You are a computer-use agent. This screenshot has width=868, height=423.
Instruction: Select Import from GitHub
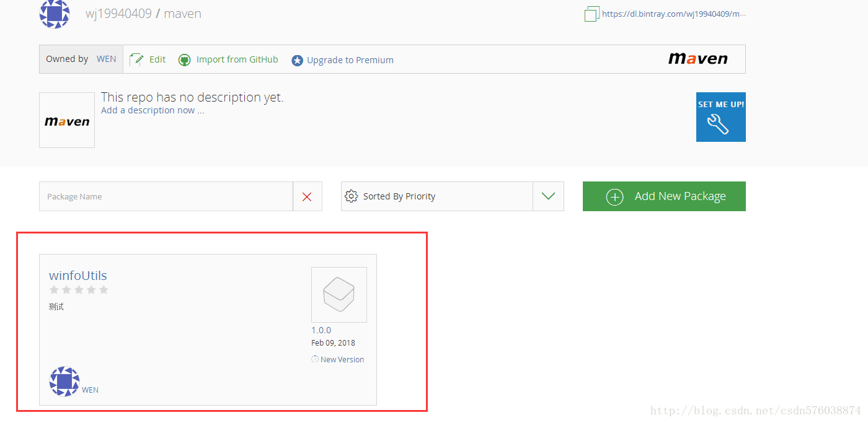pyautogui.click(x=237, y=59)
